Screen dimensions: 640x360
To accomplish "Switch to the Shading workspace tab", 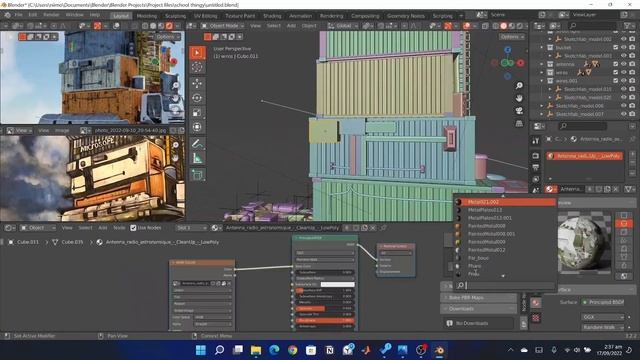I will 272,16.
